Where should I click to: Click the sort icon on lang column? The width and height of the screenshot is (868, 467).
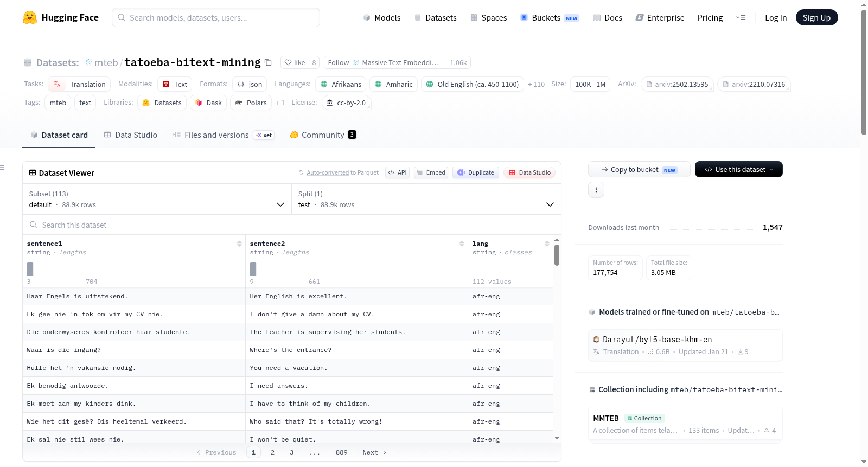(x=547, y=244)
